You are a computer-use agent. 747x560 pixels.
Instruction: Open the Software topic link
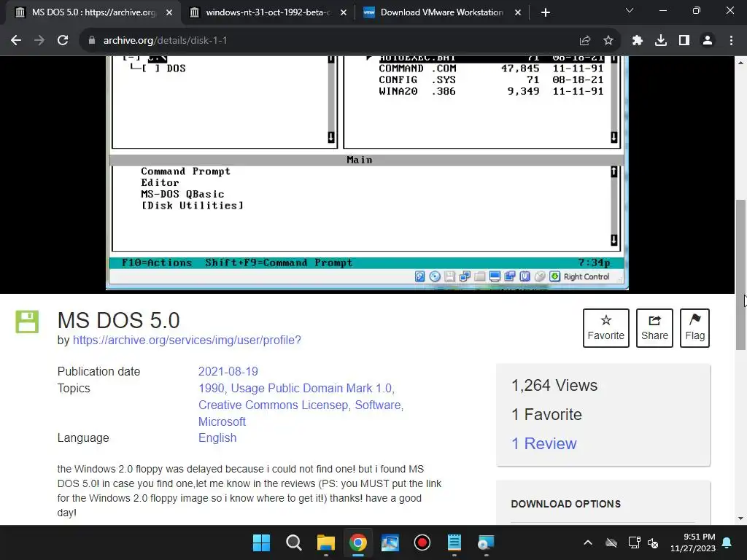click(378, 405)
